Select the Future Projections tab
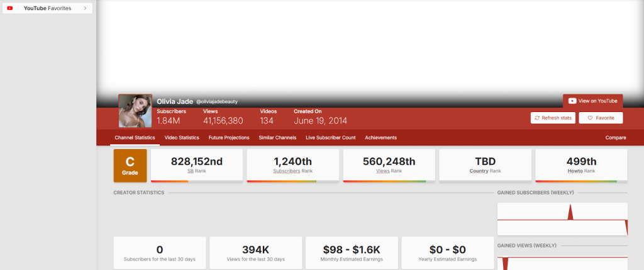Image resolution: width=644 pixels, height=270 pixels. click(x=229, y=137)
